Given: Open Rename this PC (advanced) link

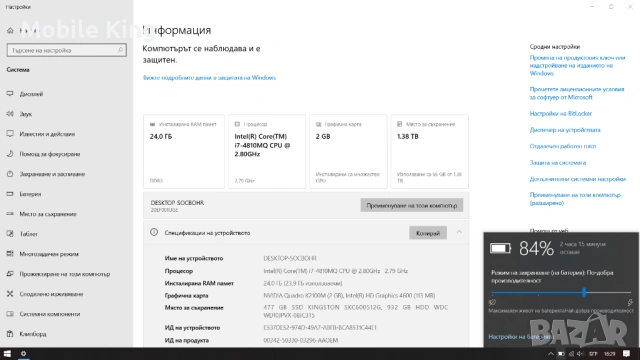Looking at the screenshot, I should pos(575,199).
